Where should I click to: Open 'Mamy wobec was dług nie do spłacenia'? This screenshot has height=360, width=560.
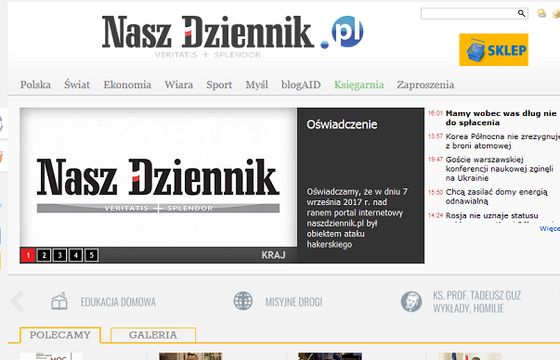click(x=501, y=118)
